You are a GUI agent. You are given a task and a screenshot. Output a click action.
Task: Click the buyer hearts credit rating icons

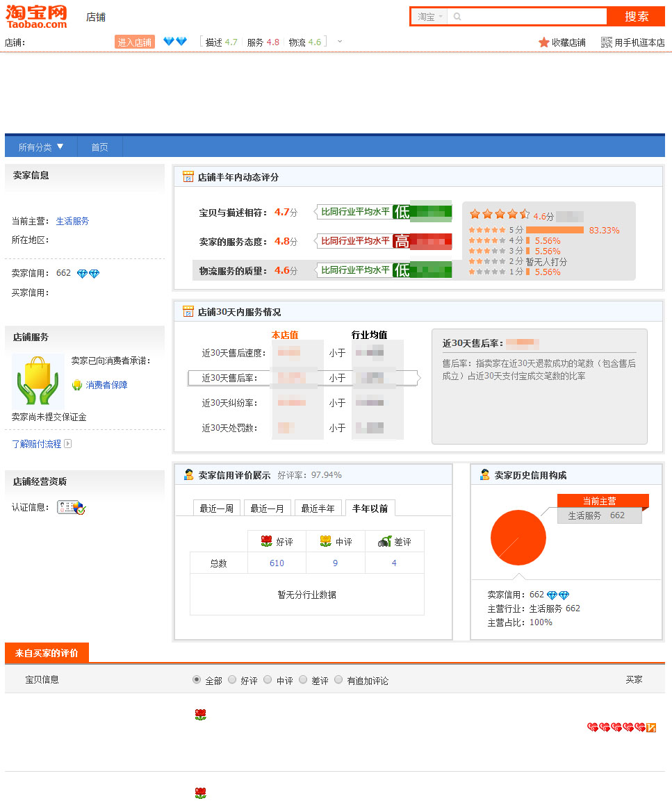coord(621,727)
